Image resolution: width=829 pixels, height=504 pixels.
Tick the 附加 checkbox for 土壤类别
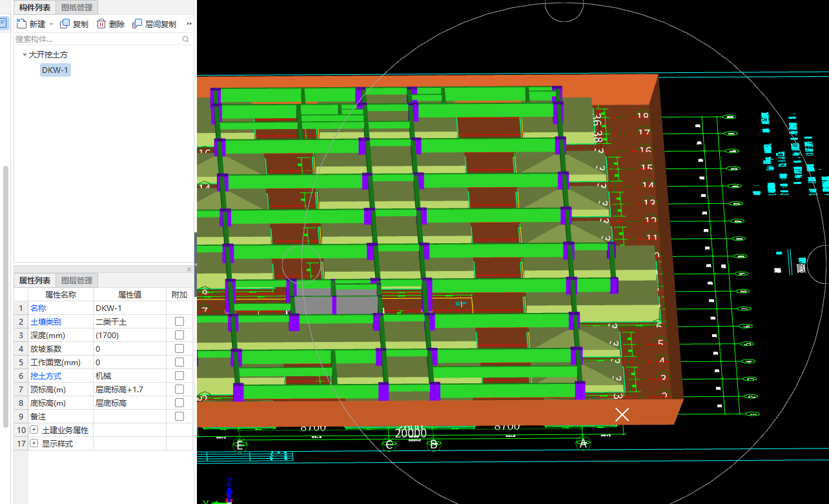pyautogui.click(x=179, y=321)
